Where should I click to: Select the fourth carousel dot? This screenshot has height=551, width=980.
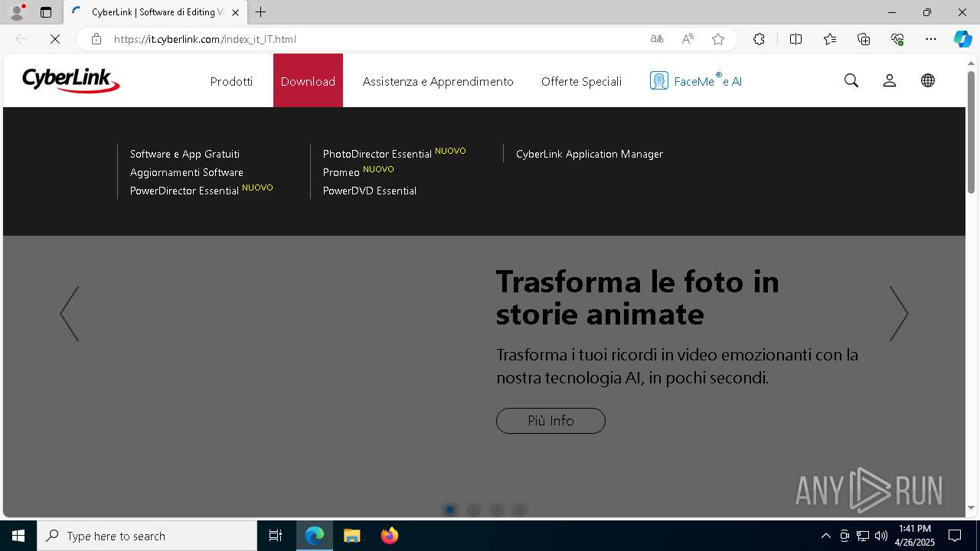tap(520, 510)
